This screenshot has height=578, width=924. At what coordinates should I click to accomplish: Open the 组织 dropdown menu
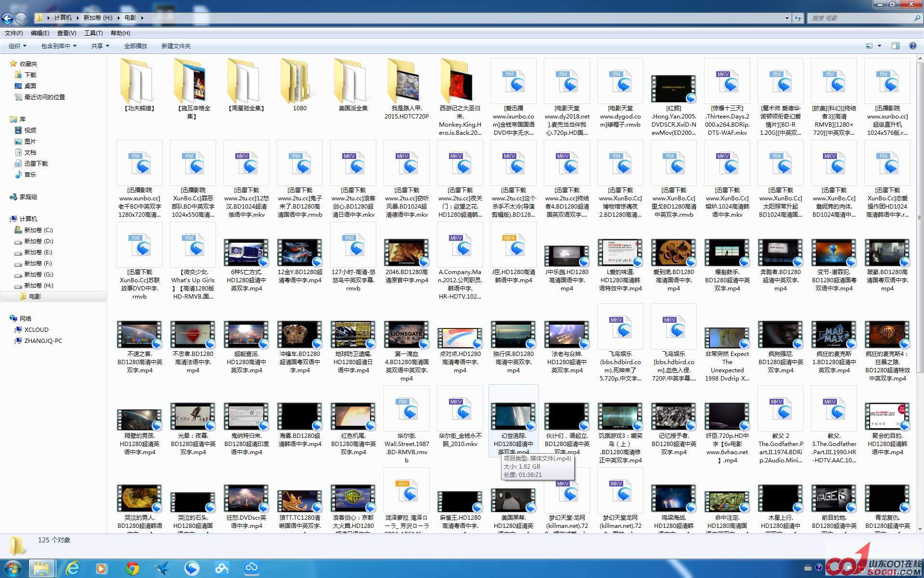pos(17,46)
